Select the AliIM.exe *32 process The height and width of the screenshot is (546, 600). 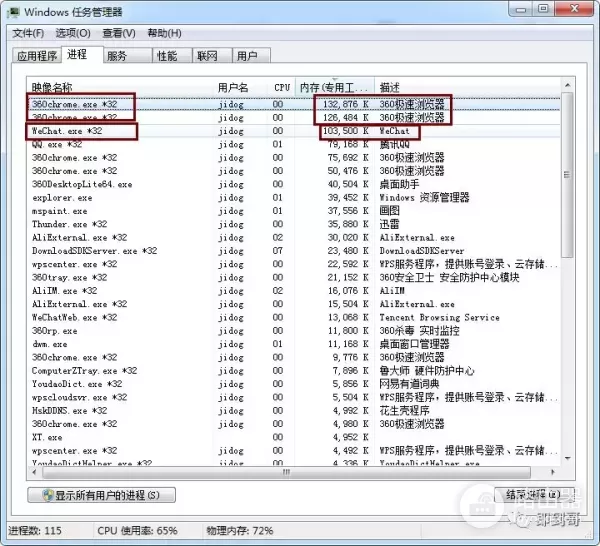64,291
